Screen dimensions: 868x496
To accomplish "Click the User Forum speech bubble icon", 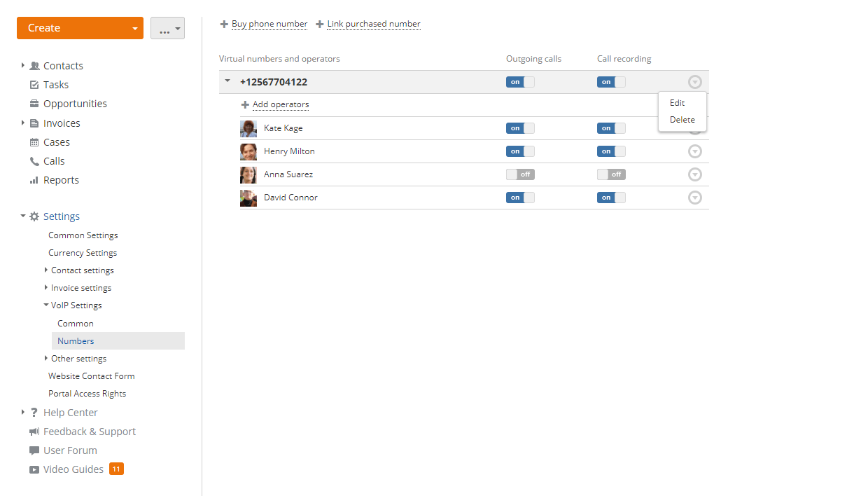I will pos(34,450).
